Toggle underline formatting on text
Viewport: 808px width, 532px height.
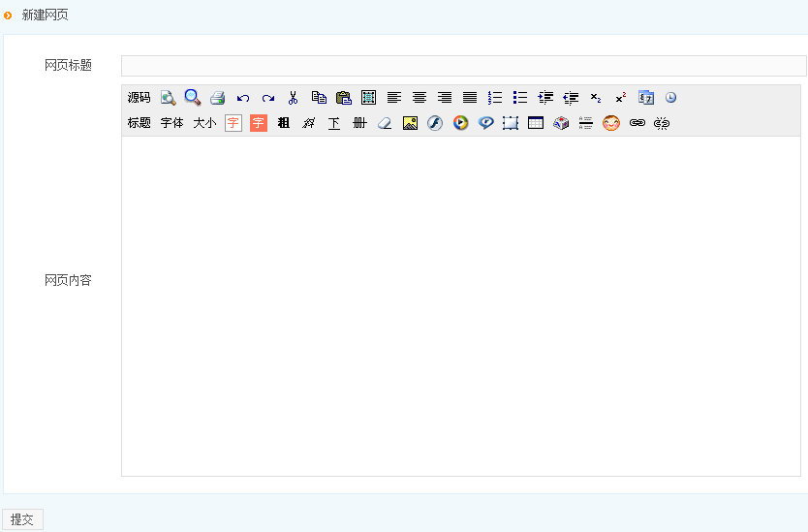click(x=334, y=123)
